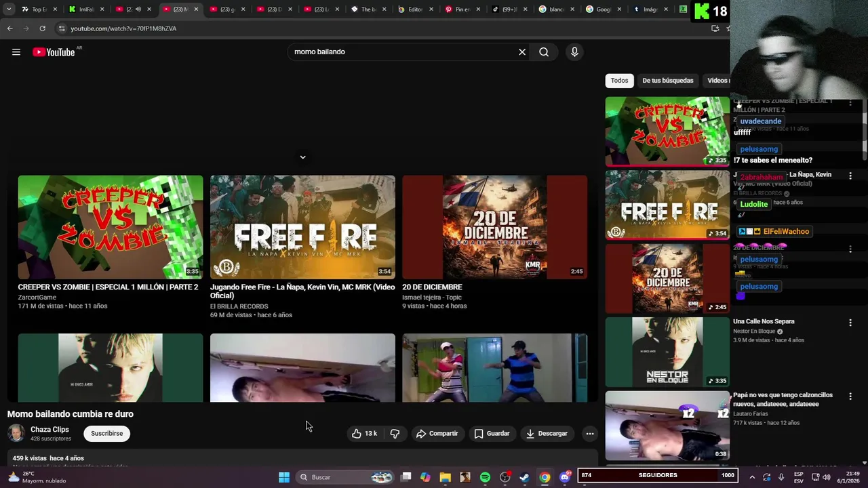Open options menu for sidebar 20 de Diciembre

(x=850, y=249)
